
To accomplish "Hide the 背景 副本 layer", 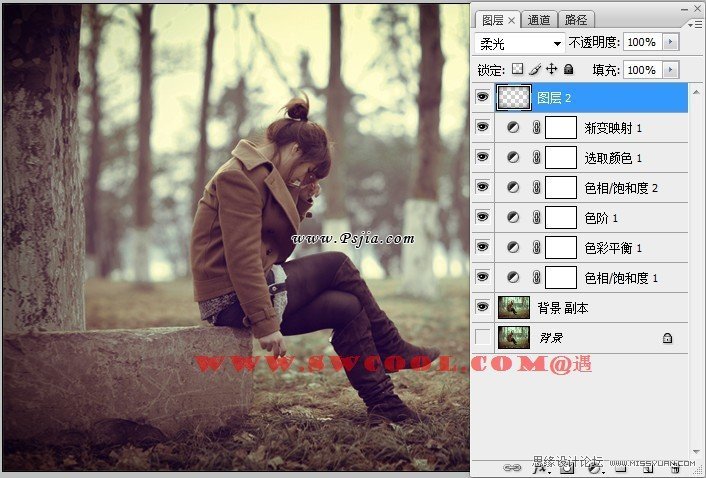I will tap(482, 307).
